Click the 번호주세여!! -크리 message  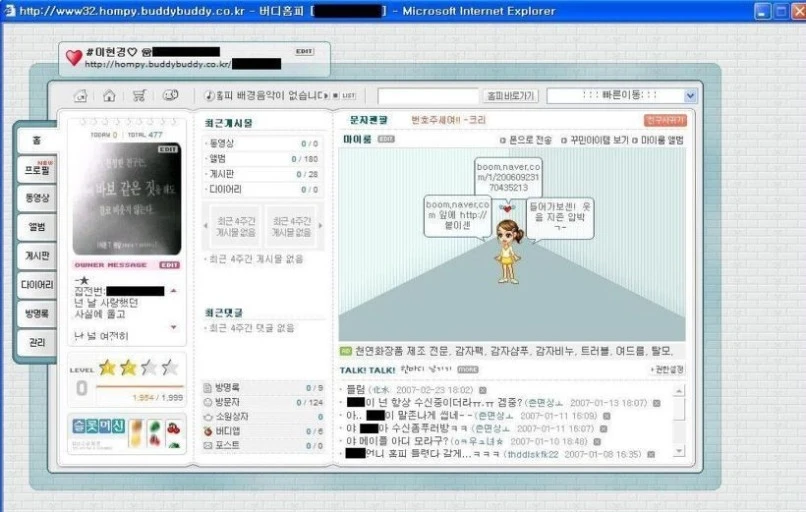[x=448, y=120]
